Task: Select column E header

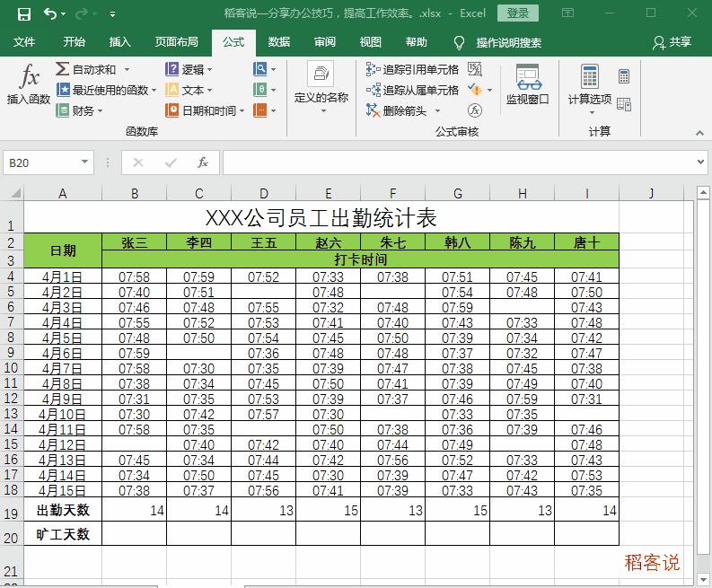Action: coord(329,193)
